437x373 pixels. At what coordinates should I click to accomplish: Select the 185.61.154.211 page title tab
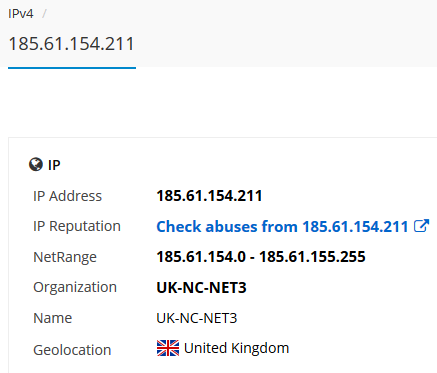click(x=71, y=44)
